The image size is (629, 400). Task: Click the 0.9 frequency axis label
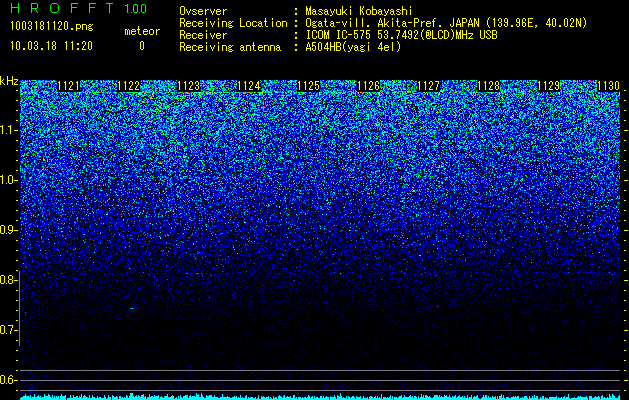pos(8,230)
